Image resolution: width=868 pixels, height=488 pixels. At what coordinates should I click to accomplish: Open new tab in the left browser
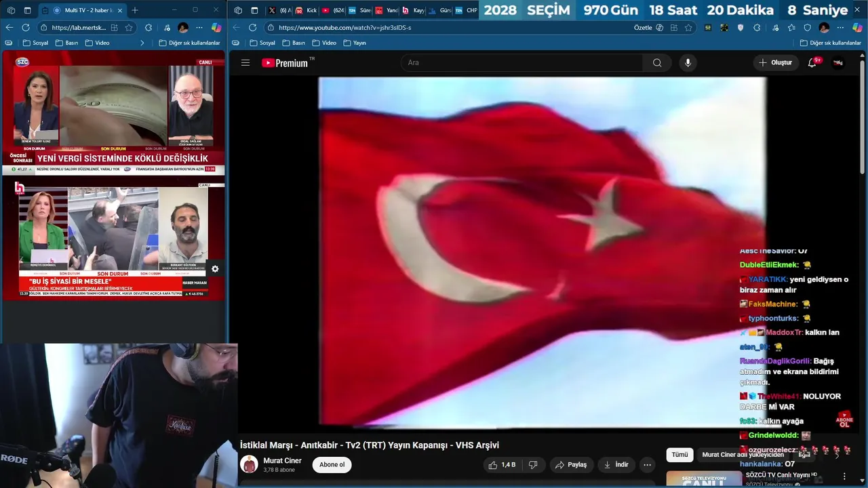tap(135, 10)
